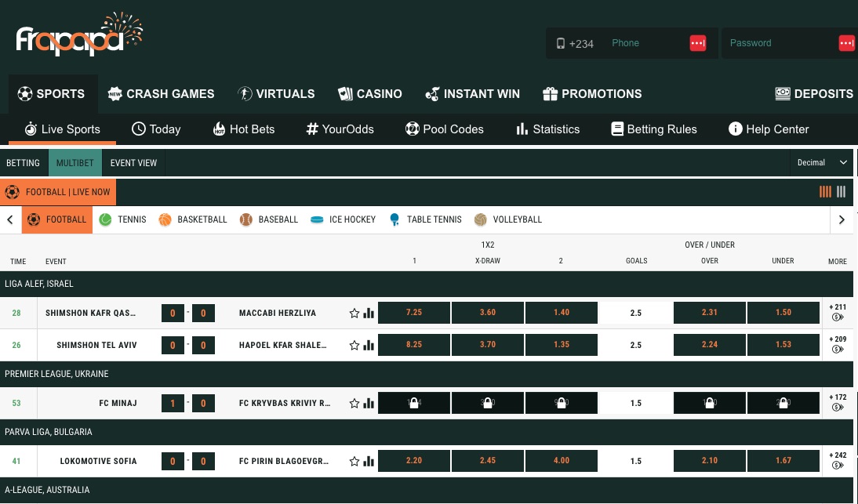858x504 pixels.
Task: Select the Tennis sport filter
Action: [x=123, y=219]
